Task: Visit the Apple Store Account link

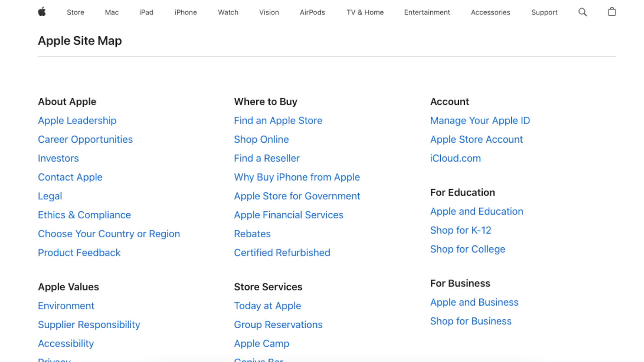Action: click(477, 140)
